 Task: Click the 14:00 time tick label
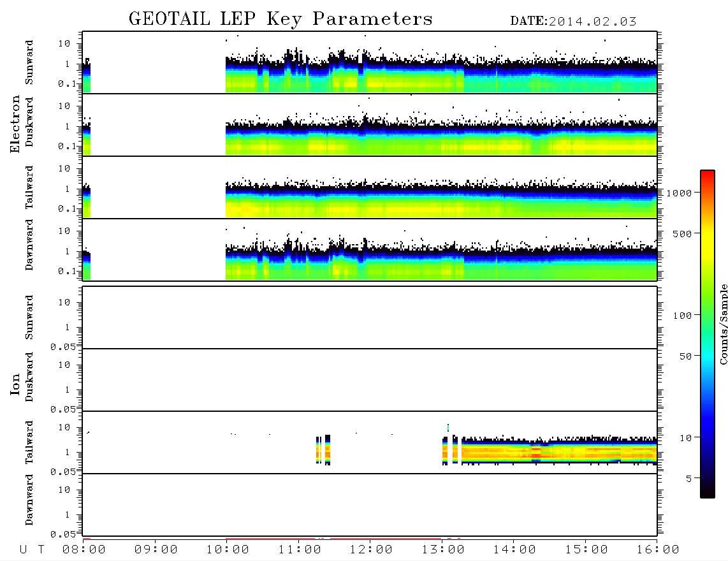514,550
